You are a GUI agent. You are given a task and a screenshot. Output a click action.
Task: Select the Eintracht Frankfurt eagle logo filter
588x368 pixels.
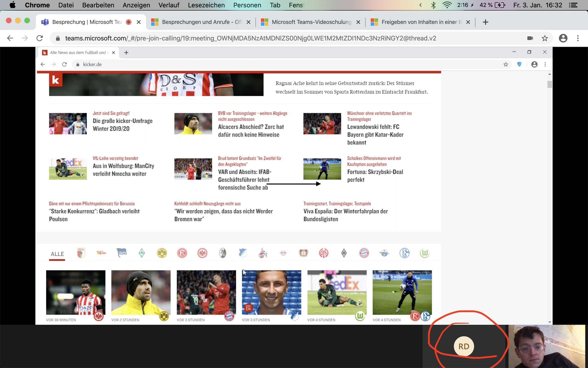point(202,253)
